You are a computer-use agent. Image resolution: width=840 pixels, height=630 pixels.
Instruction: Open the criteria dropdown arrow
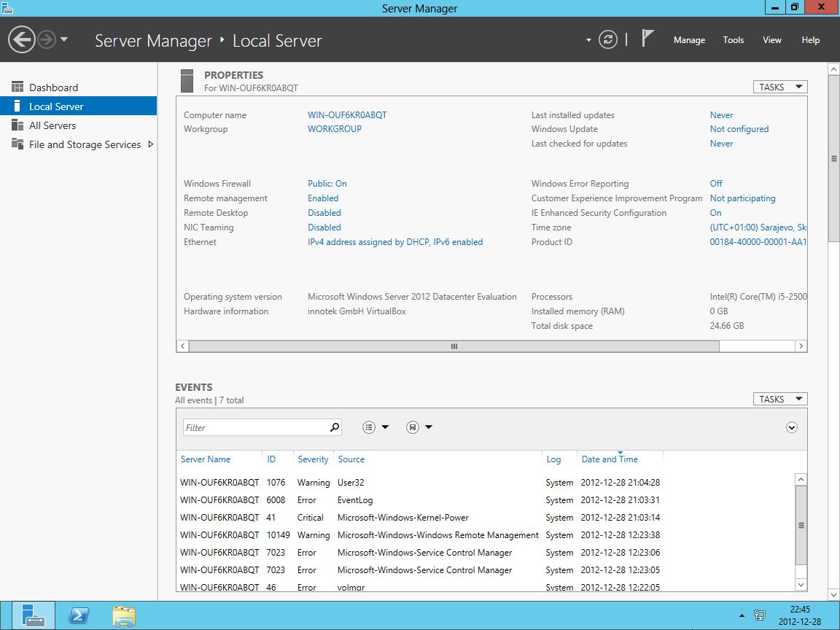385,427
